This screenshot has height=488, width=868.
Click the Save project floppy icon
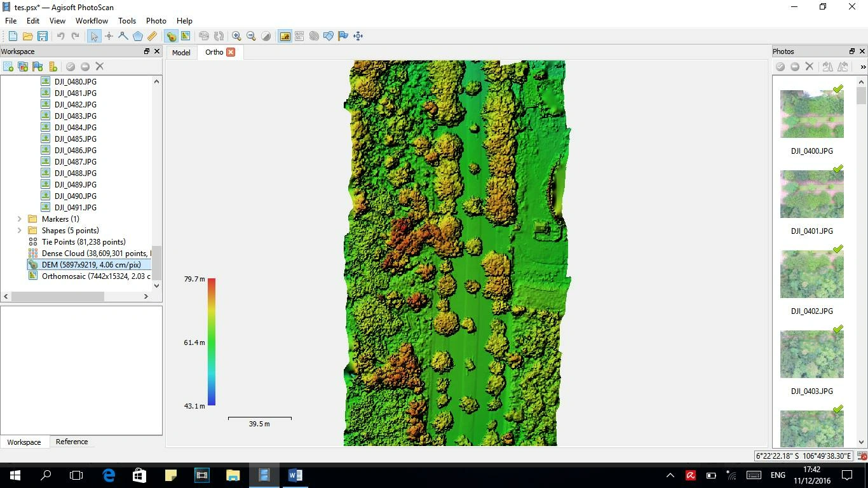click(43, 36)
